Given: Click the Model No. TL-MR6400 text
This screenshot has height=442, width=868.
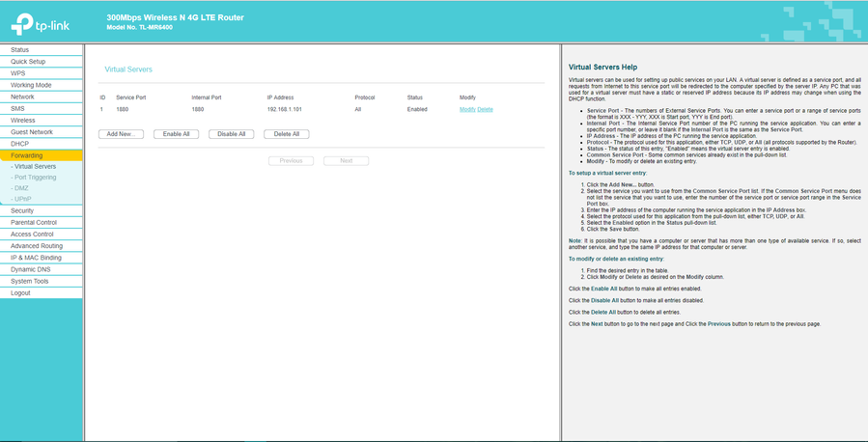Looking at the screenshot, I should click(139, 27).
